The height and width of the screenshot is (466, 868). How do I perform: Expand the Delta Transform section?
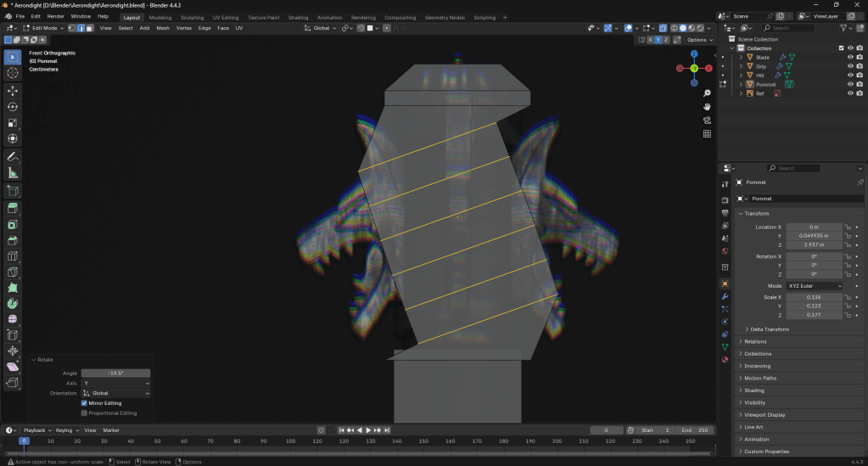pyautogui.click(x=769, y=329)
